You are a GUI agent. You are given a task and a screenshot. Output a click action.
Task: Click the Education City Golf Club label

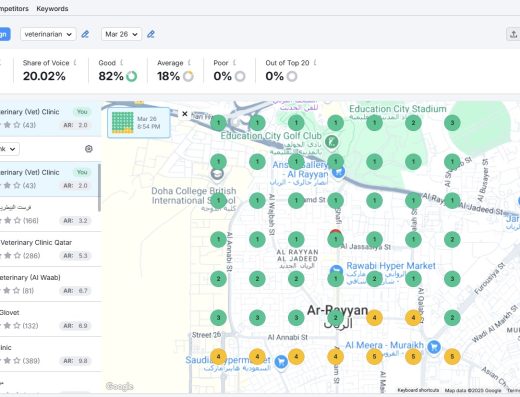[271, 136]
